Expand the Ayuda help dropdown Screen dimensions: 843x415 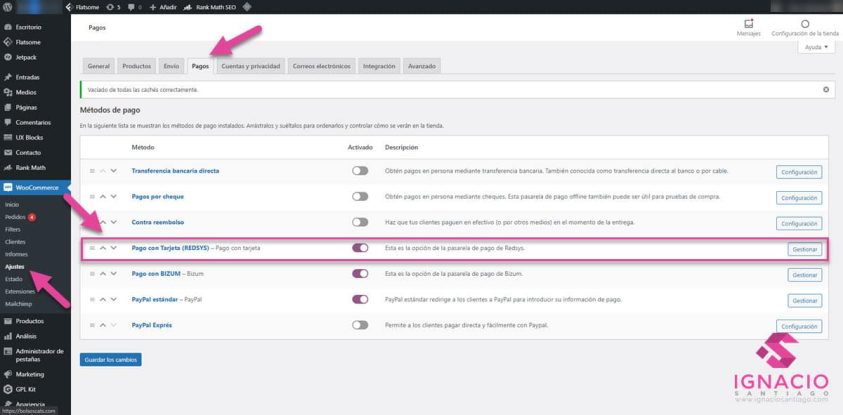coord(816,47)
